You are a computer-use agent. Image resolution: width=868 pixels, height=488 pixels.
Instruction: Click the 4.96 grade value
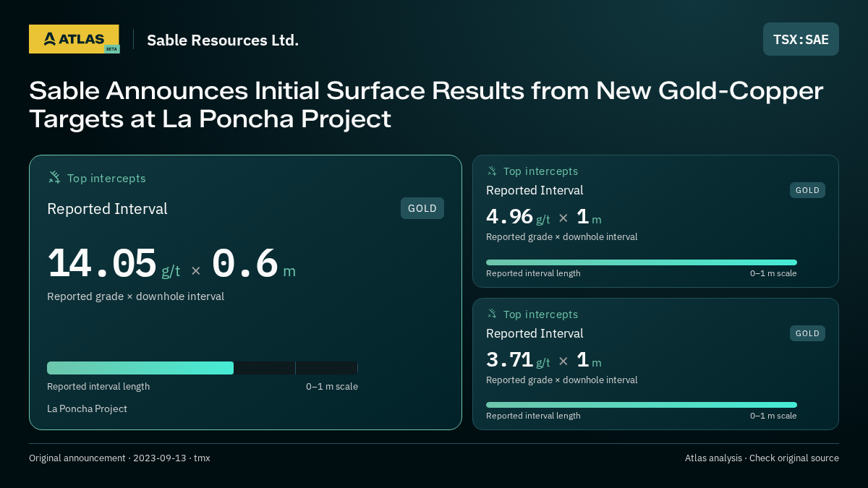(x=510, y=217)
